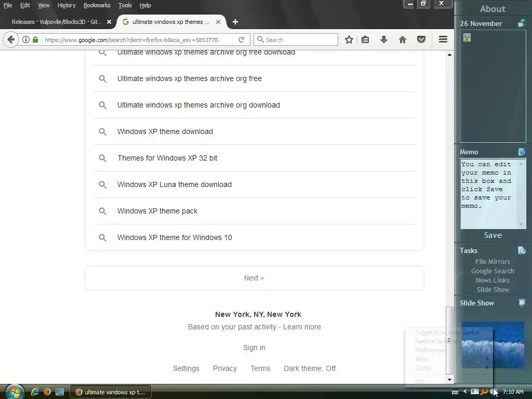This screenshot has width=532, height=399.
Task: Go to Next results page
Action: (x=254, y=278)
